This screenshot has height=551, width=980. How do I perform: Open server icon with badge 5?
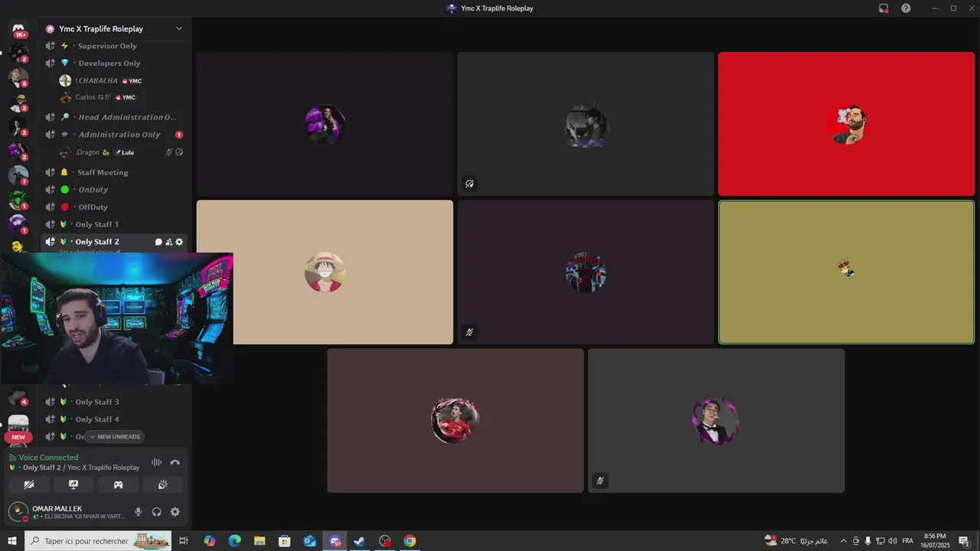(x=18, y=77)
